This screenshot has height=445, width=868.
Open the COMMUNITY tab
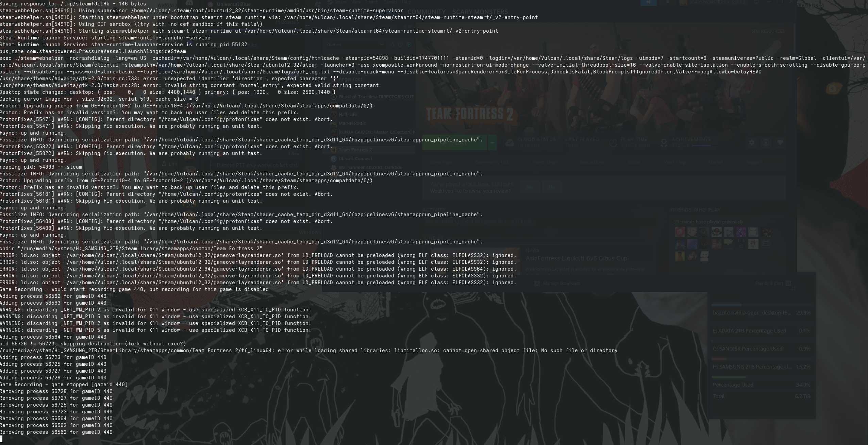coord(426,12)
